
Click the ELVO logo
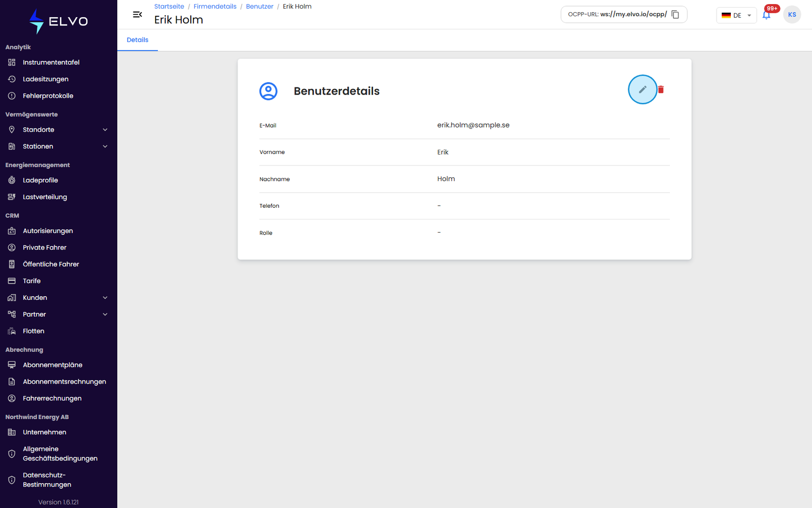(x=58, y=21)
